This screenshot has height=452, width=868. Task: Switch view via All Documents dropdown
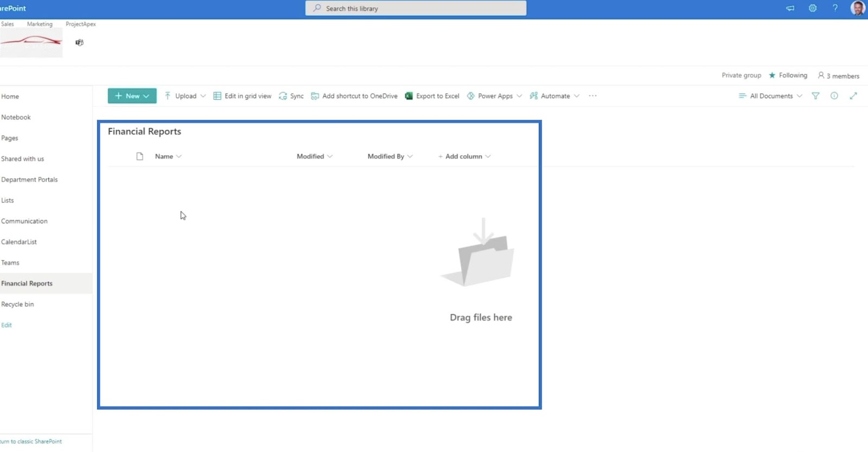point(770,96)
